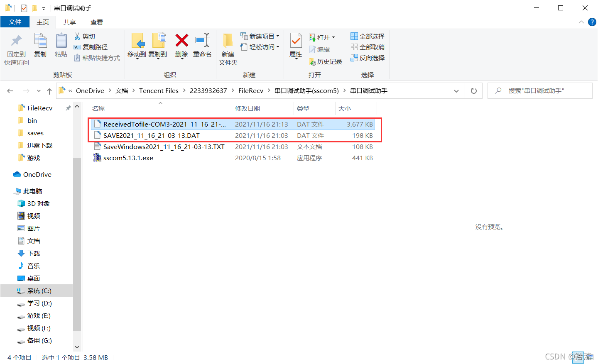Select drive 系统 (C:) in sidebar
Viewport: 598px width, 364px height.
click(37, 291)
